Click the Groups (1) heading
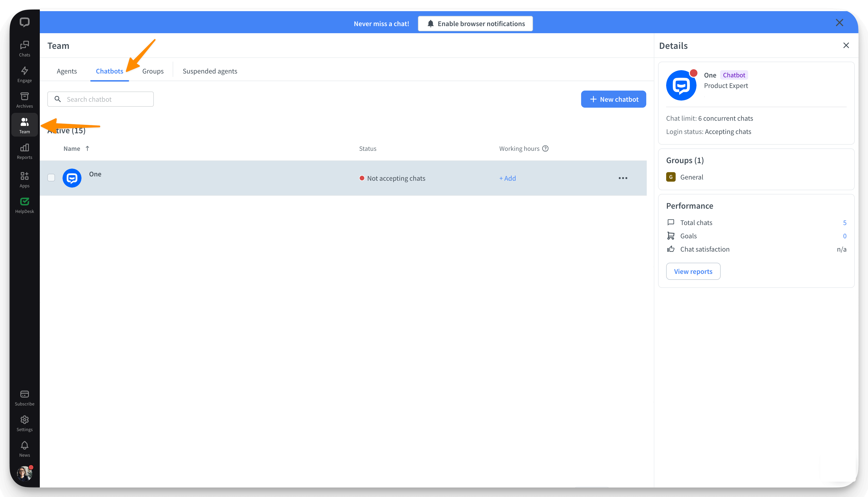This screenshot has height=497, width=868. 685,161
